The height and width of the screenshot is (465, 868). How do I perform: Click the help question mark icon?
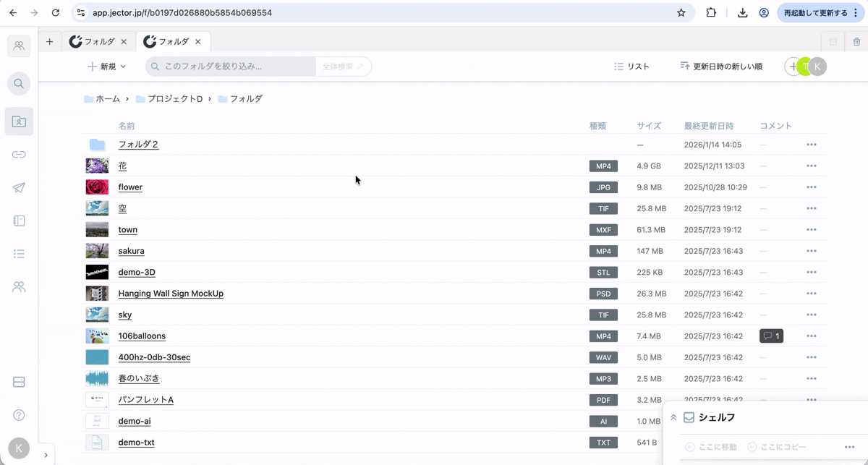[19, 415]
